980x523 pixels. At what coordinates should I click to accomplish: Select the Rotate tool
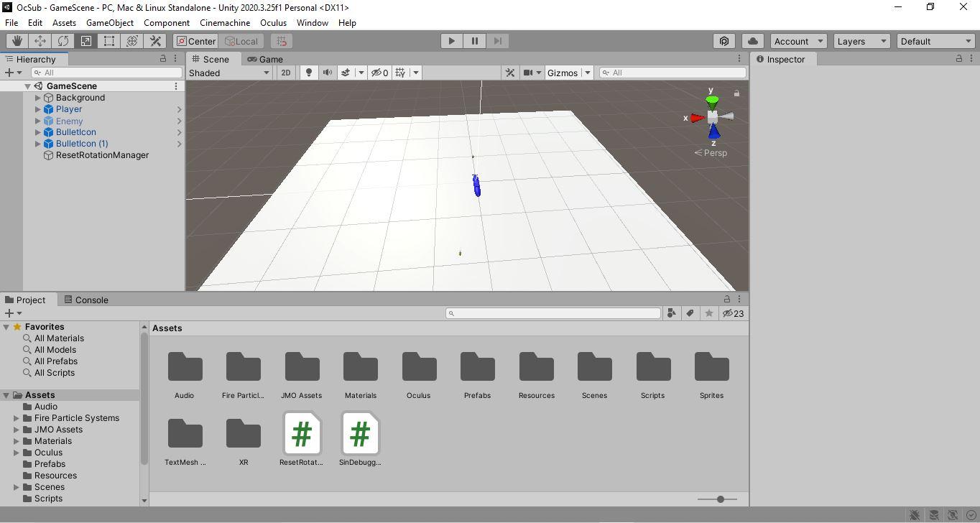point(63,41)
